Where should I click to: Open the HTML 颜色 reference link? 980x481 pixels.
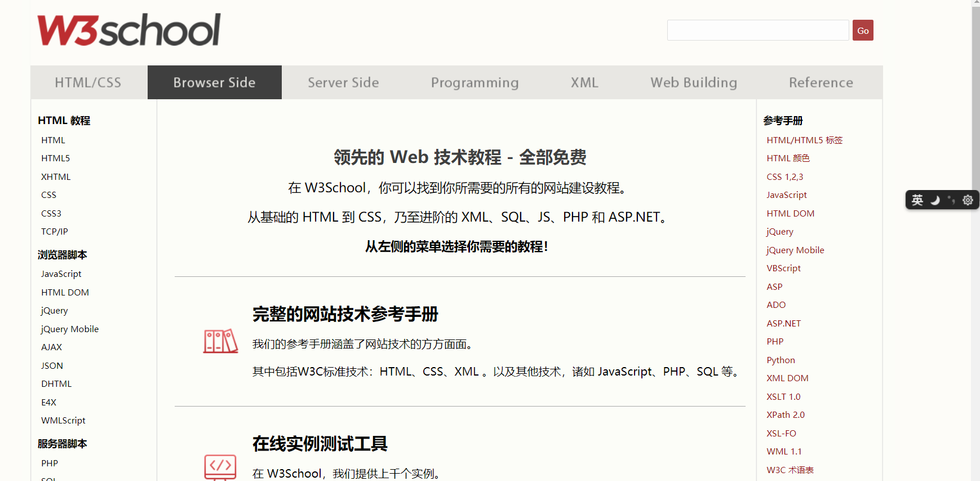point(788,158)
